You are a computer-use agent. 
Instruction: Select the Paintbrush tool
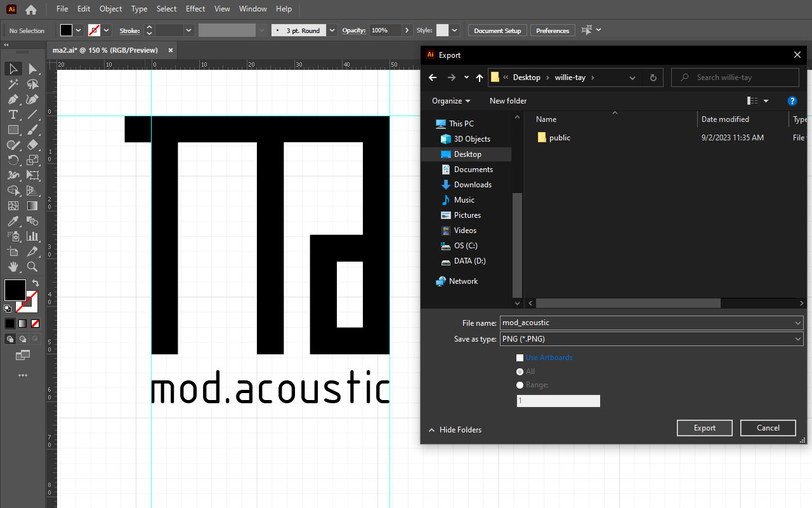pos(33,130)
